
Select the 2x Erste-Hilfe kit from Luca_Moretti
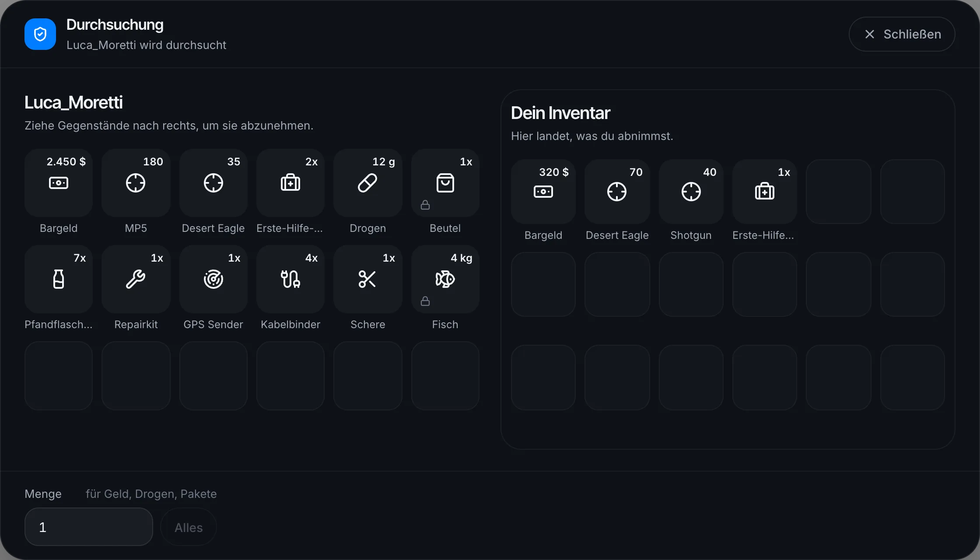click(290, 183)
